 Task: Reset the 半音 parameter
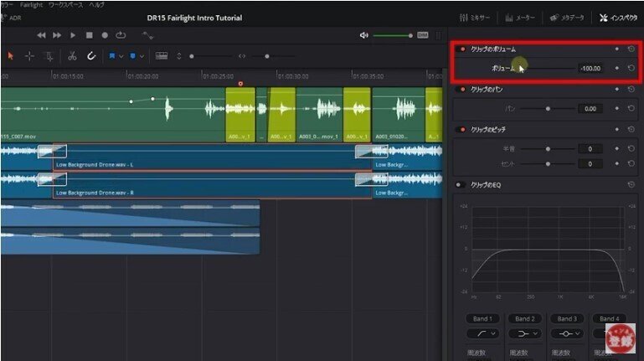pyautogui.click(x=631, y=148)
